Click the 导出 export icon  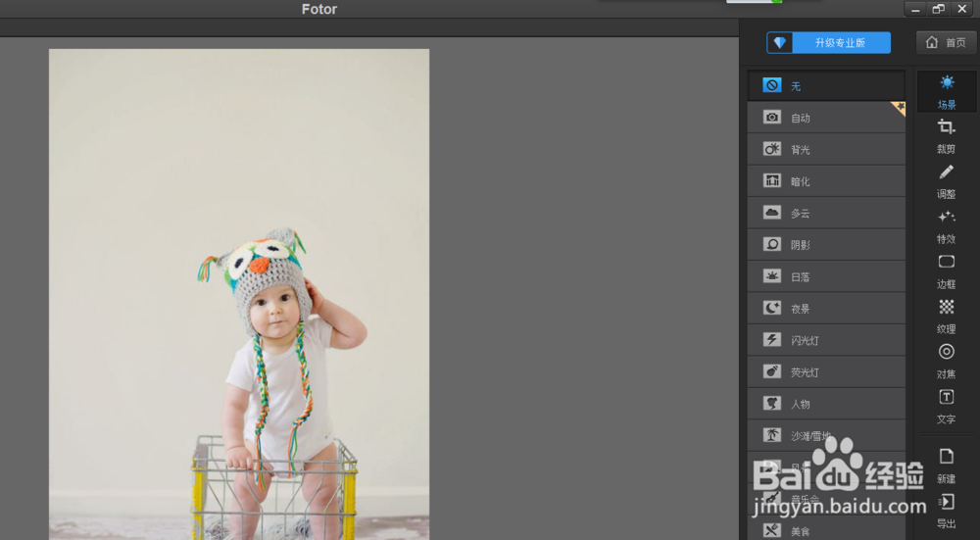click(947, 501)
